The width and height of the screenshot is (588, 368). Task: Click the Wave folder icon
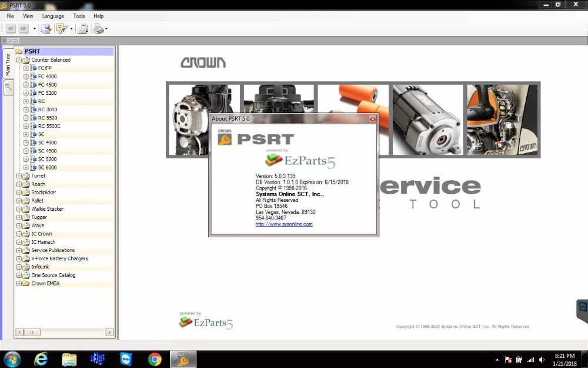click(x=26, y=226)
